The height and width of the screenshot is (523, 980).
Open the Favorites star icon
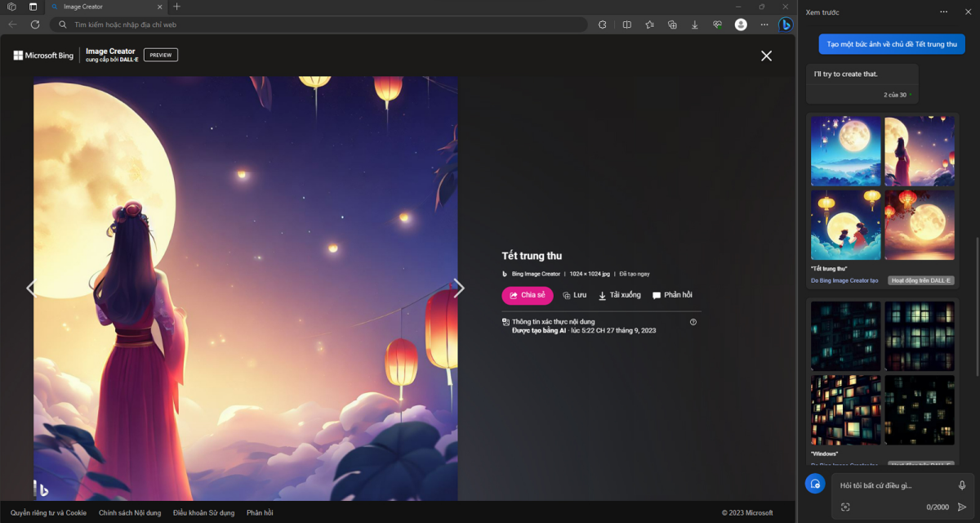pos(649,25)
